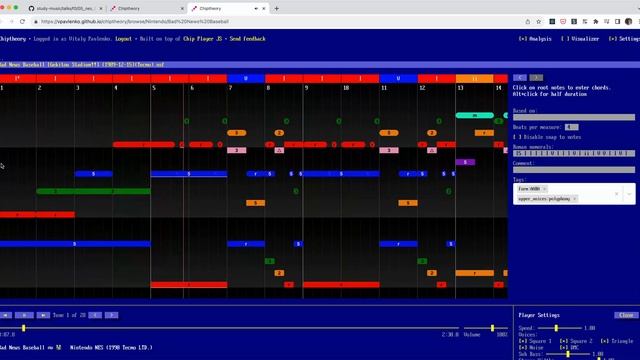
Task: Click the orange bass note in measure 13
Action: pyautogui.click(x=475, y=273)
